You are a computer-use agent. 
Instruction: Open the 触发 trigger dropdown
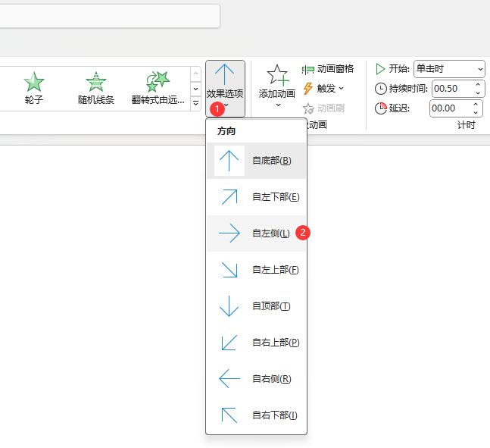click(x=323, y=89)
